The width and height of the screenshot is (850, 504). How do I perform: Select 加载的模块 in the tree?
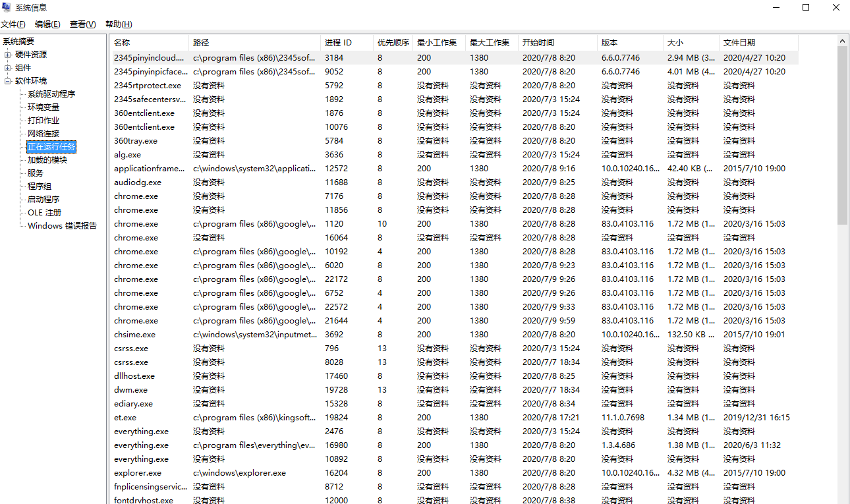pos(47,160)
